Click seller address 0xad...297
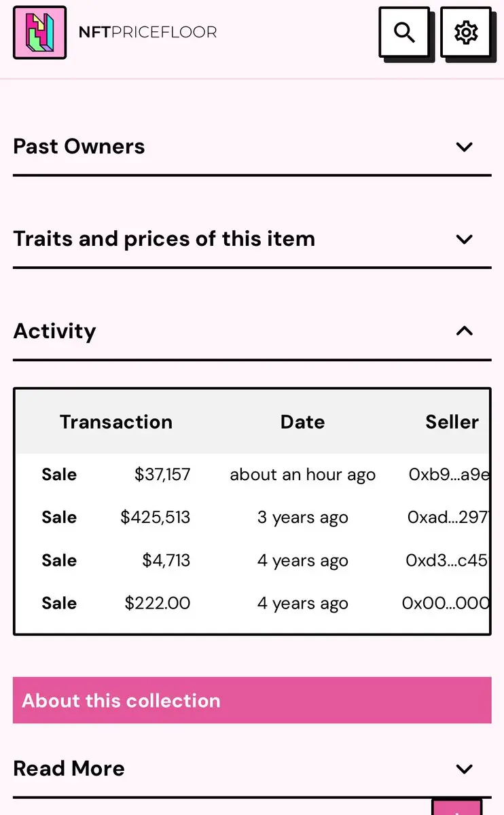The height and width of the screenshot is (815, 504). [448, 518]
